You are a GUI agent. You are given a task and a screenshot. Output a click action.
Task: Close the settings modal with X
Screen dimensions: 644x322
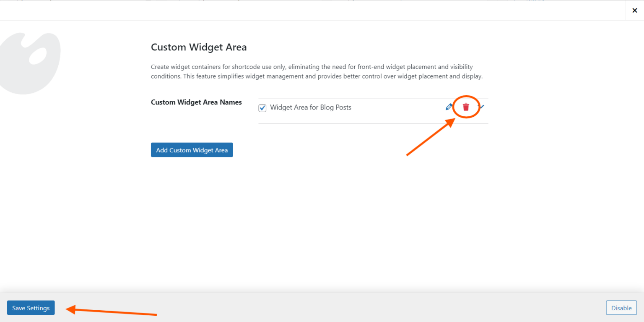634,10
